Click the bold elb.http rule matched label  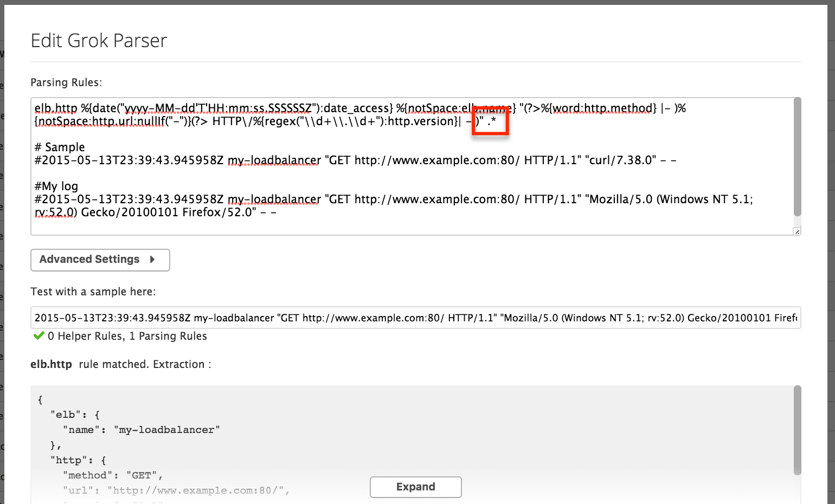pyautogui.click(x=51, y=364)
